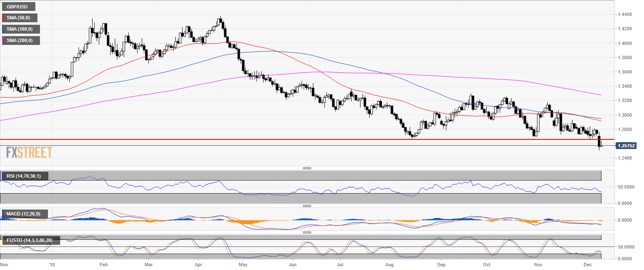Click the Sep label on time axis
644x270 pixels.
pyautogui.click(x=441, y=265)
